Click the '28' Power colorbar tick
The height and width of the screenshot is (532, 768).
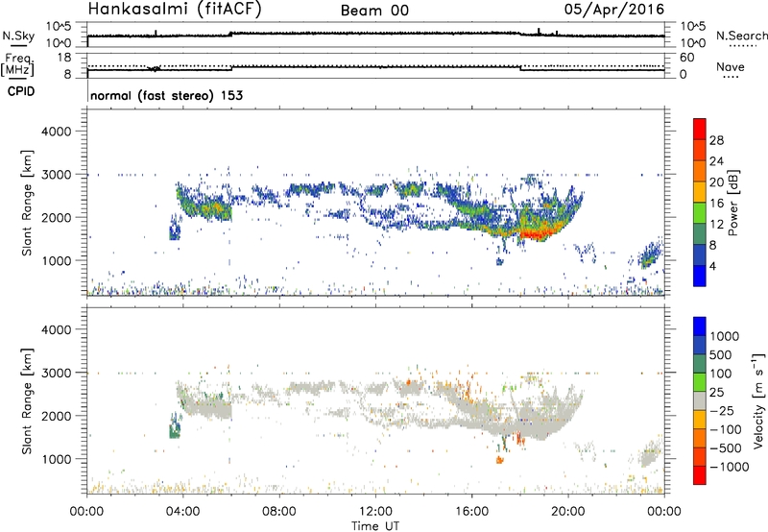click(x=716, y=140)
